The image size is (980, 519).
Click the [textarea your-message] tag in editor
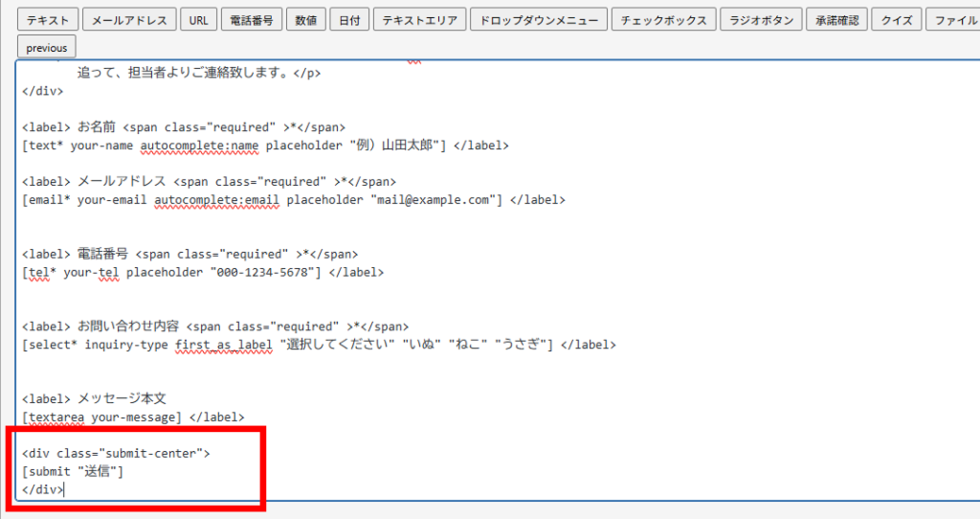point(101,417)
